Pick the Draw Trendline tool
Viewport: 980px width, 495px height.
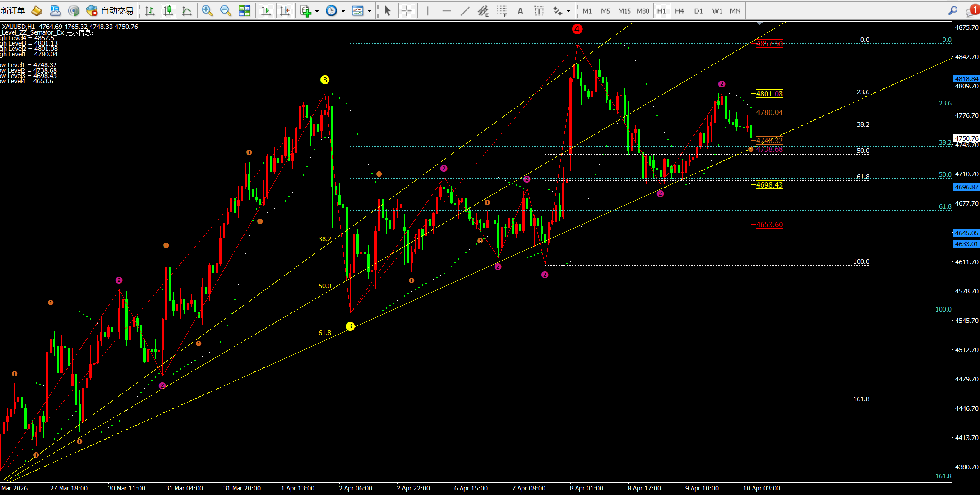[x=465, y=11]
